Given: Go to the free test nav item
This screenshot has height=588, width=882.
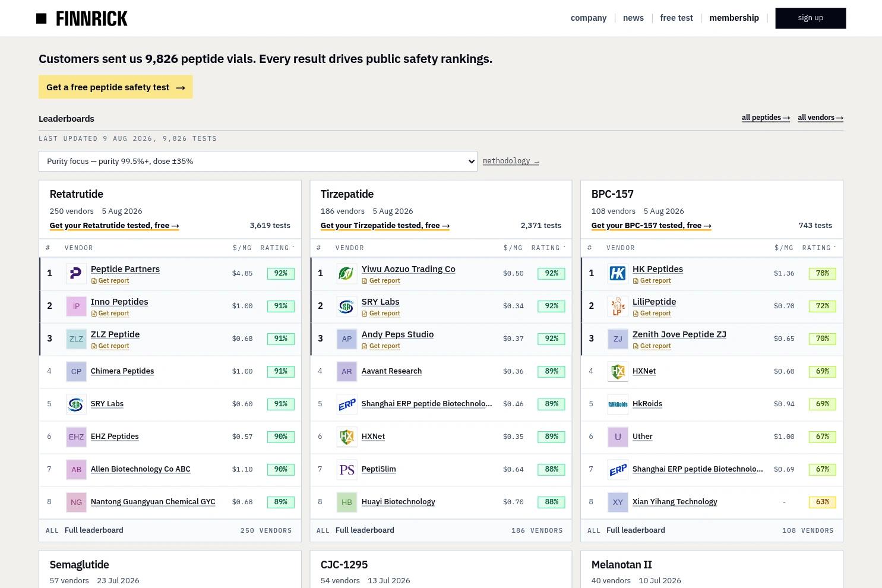Looking at the screenshot, I should click(676, 18).
